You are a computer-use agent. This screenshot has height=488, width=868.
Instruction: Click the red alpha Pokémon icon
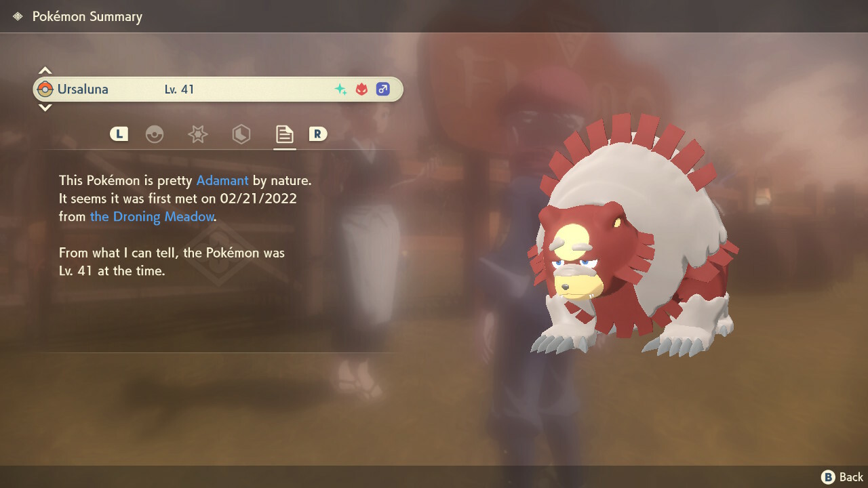pyautogui.click(x=361, y=89)
